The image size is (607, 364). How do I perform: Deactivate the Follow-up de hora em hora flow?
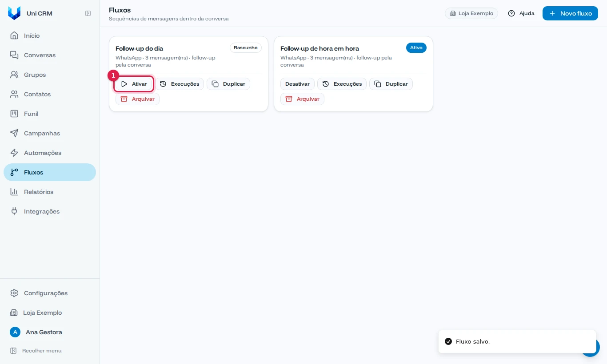tap(297, 84)
